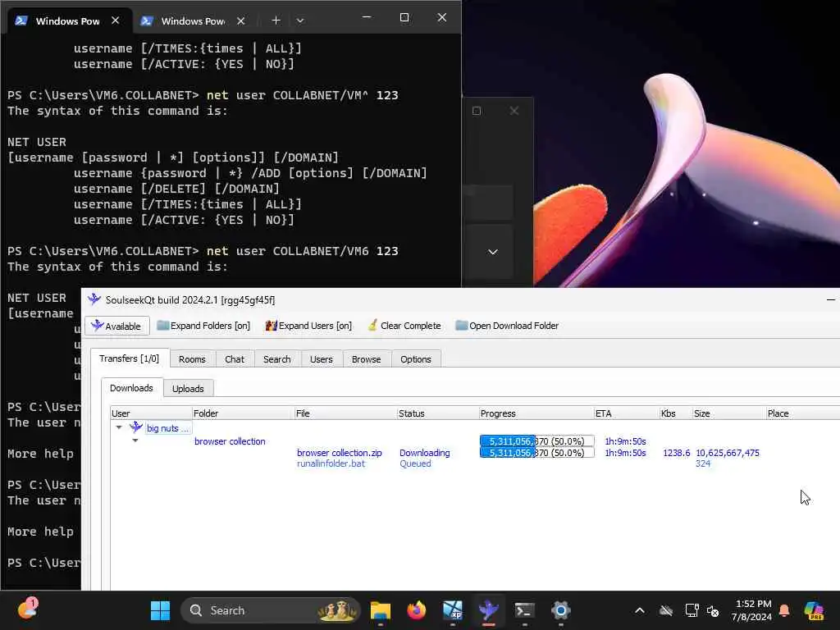Click size value 10,625,667,475
The height and width of the screenshot is (630, 840).
pyautogui.click(x=728, y=453)
